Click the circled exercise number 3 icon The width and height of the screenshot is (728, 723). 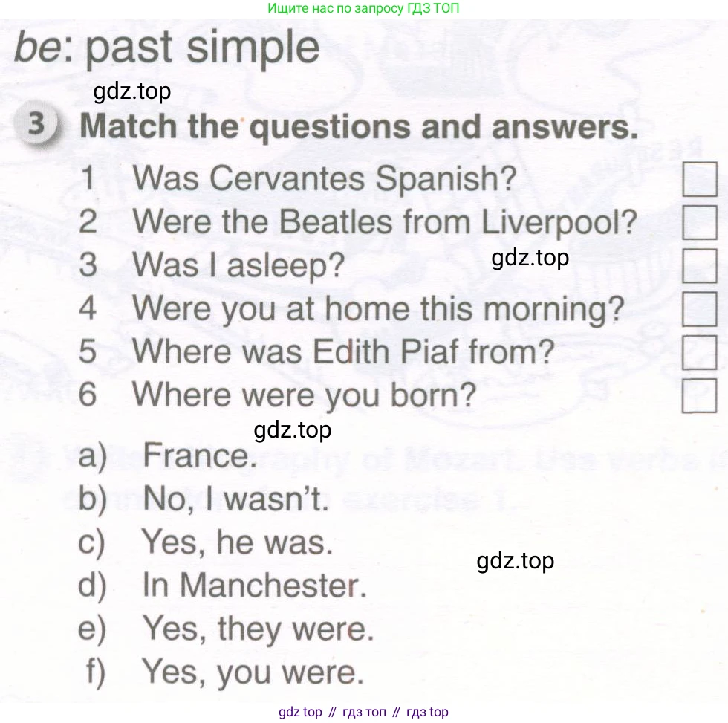click(38, 124)
